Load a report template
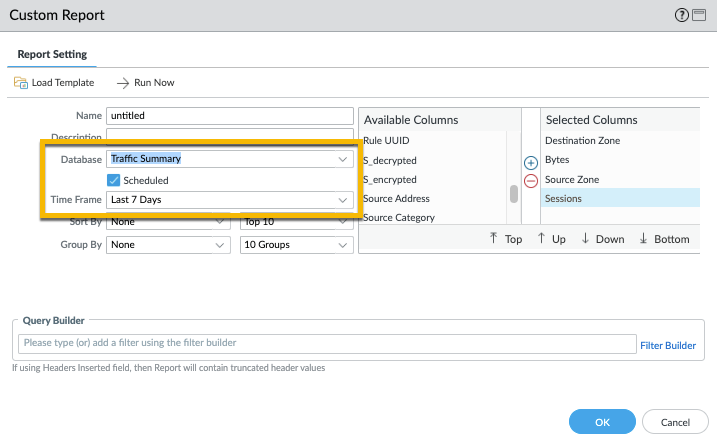Screen dimensions: 717x447 [54, 82]
